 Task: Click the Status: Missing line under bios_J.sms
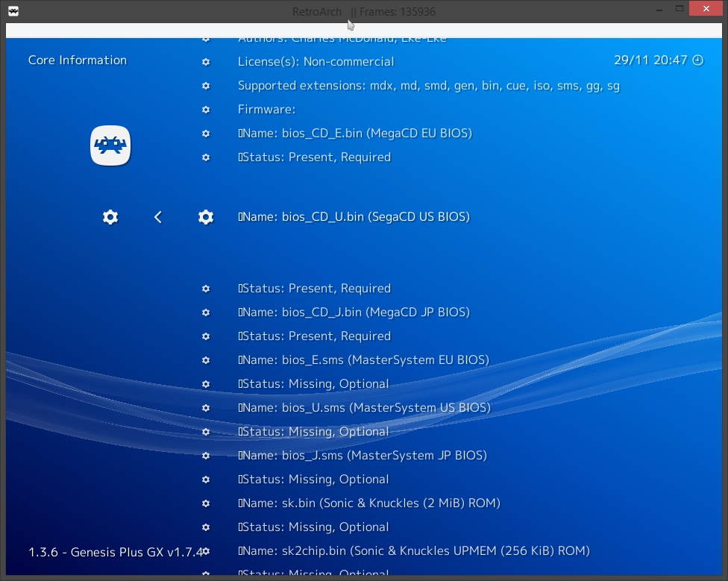tap(313, 480)
